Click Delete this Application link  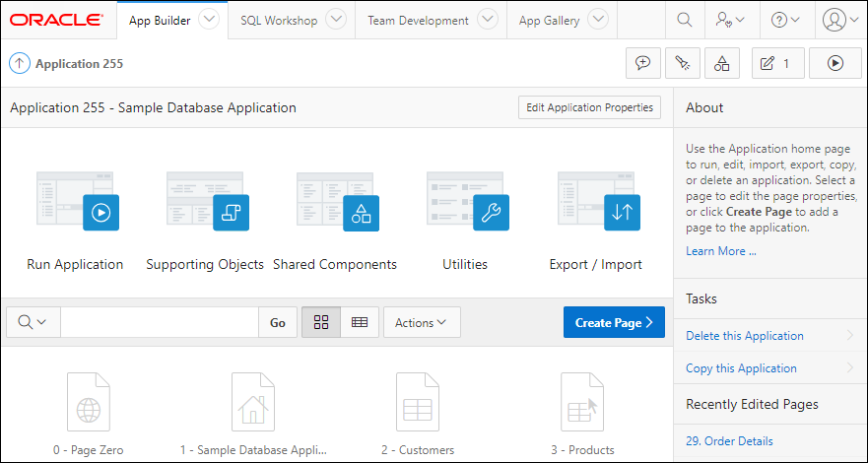(x=745, y=336)
